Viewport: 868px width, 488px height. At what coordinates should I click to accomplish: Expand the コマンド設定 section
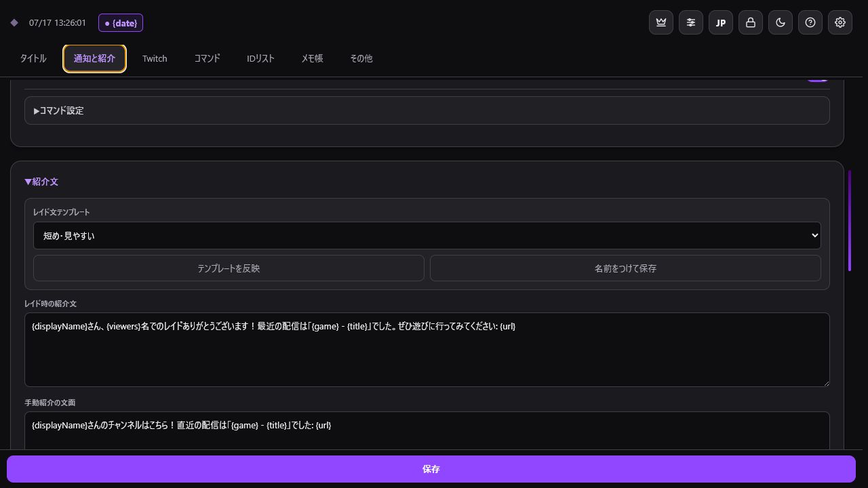click(x=427, y=110)
